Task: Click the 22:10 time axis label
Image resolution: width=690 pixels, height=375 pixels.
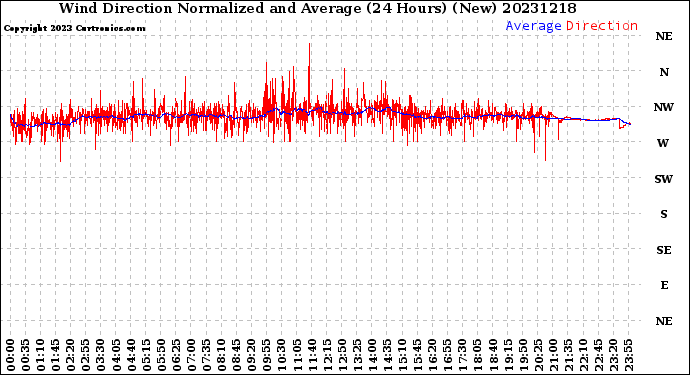Action: [x=583, y=355]
